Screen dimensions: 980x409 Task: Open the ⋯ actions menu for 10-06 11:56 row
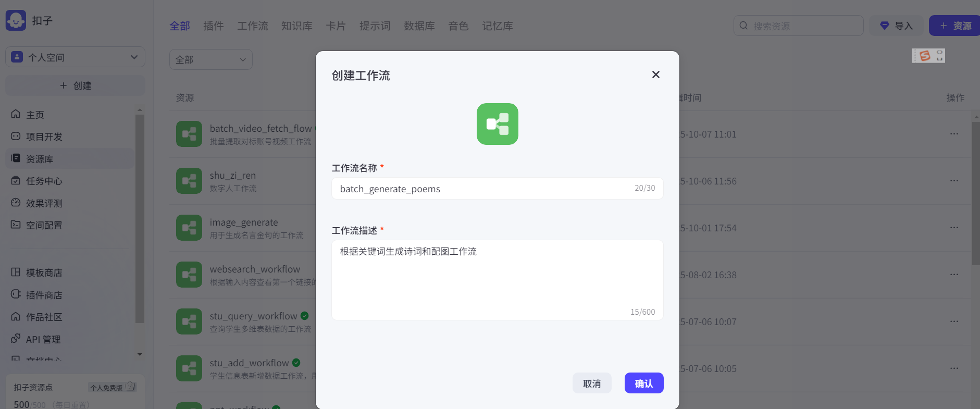click(954, 181)
